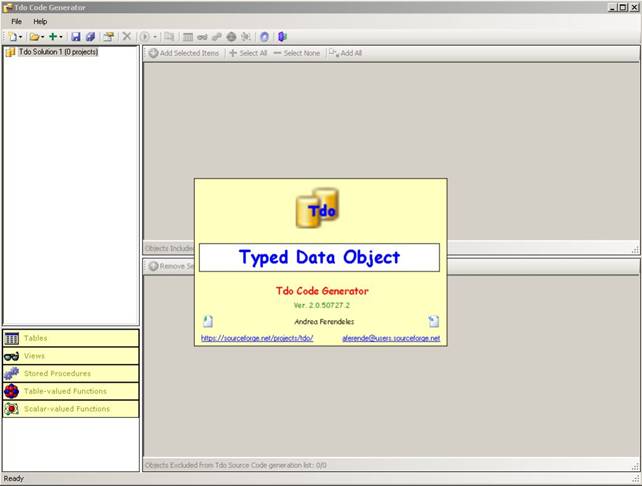Open the Tables category bar
The width and height of the screenshot is (642, 486).
coord(71,338)
